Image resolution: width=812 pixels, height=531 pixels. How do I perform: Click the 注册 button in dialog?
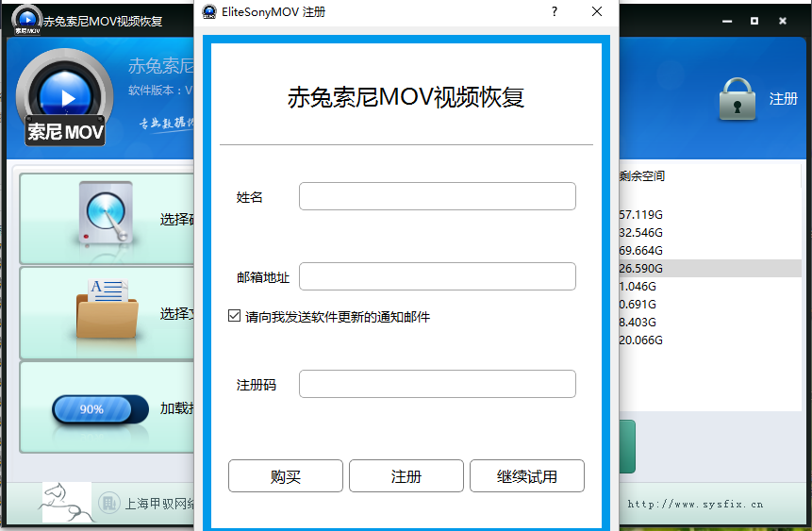[x=406, y=475]
